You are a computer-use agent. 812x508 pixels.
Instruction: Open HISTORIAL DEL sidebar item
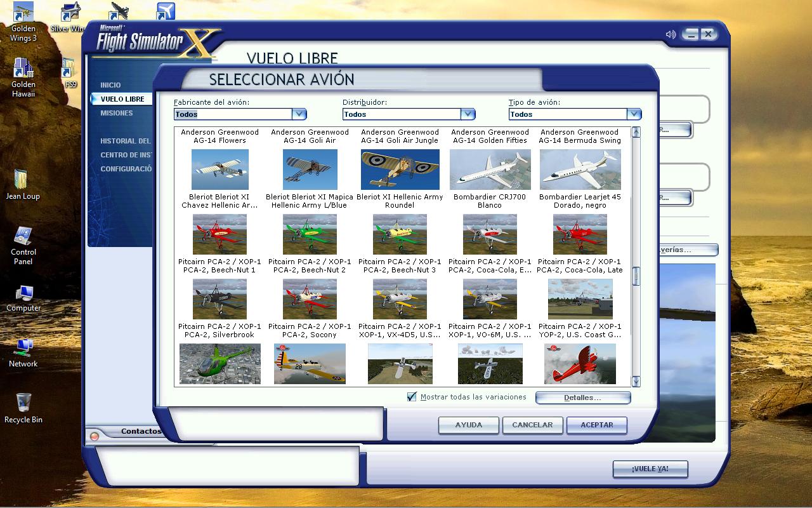coord(126,141)
